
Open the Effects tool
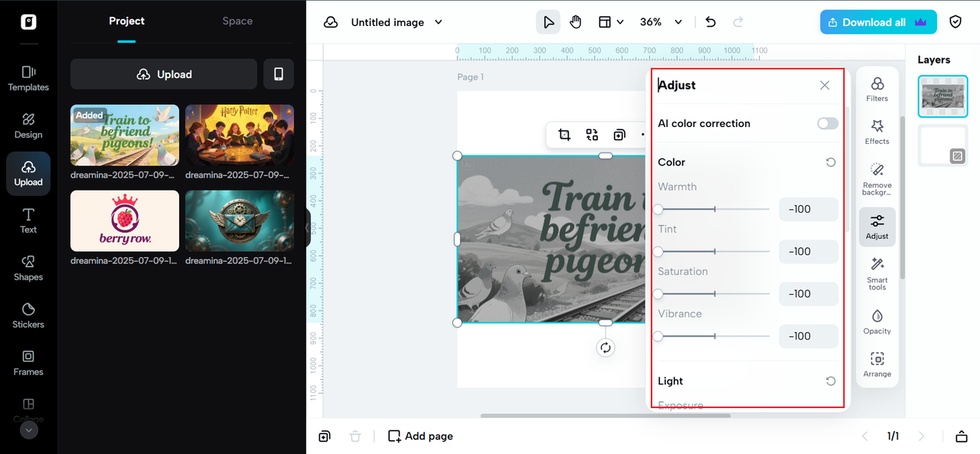[x=877, y=131]
